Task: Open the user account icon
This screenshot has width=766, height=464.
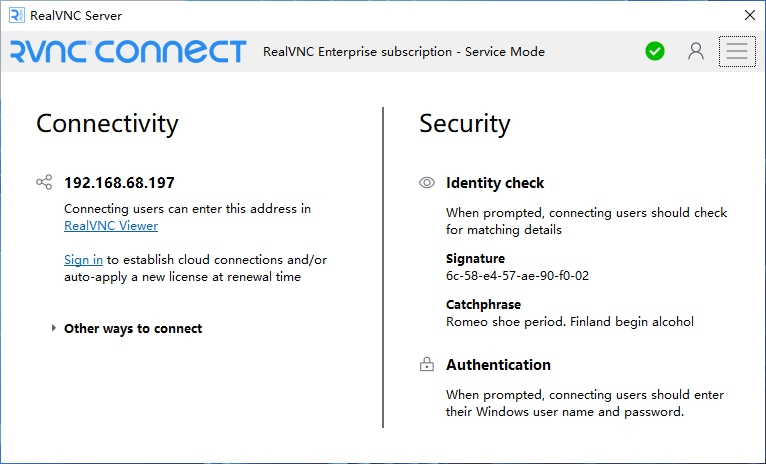Action: 696,51
